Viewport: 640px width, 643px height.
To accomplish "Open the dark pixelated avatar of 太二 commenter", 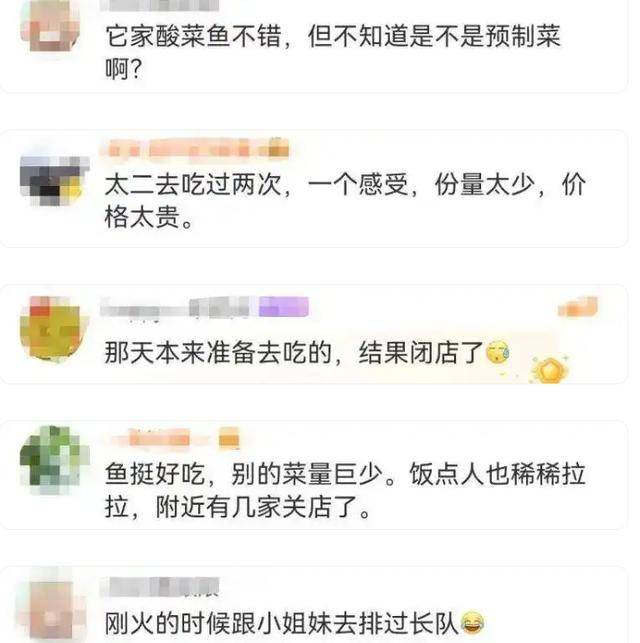I will tap(55, 180).
